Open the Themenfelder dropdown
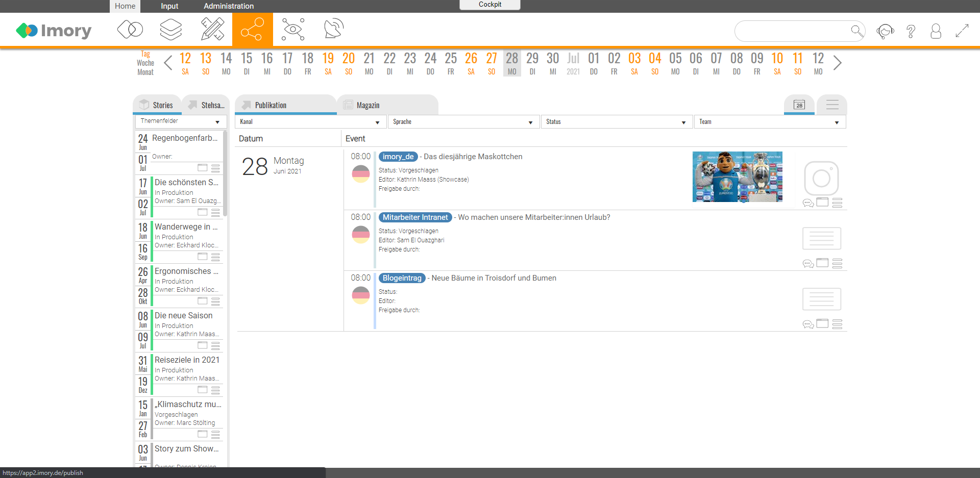The image size is (980, 478). tap(181, 121)
